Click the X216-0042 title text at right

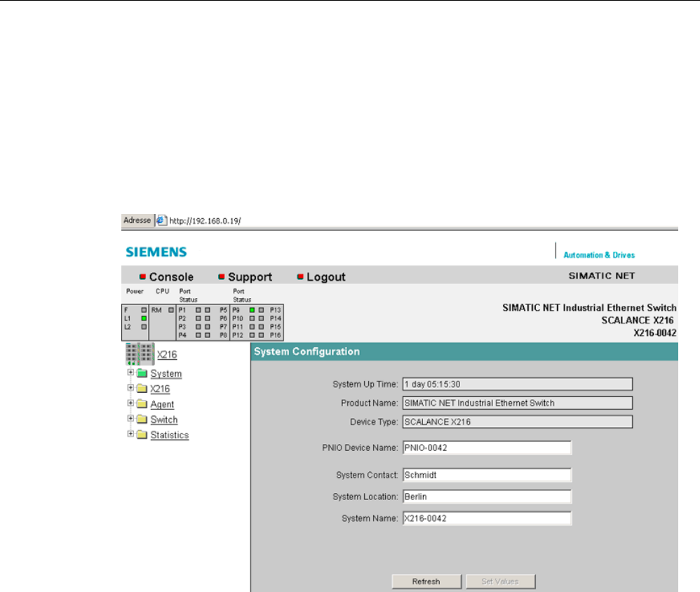(655, 332)
